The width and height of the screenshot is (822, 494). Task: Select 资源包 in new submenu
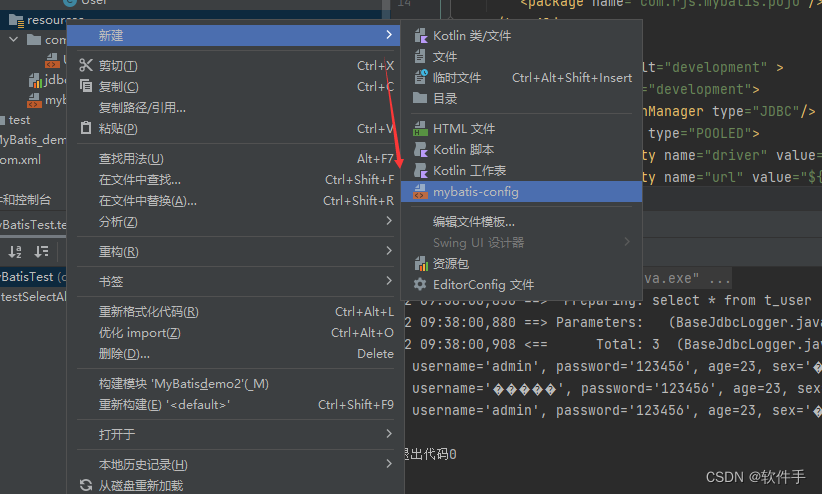click(522, 263)
